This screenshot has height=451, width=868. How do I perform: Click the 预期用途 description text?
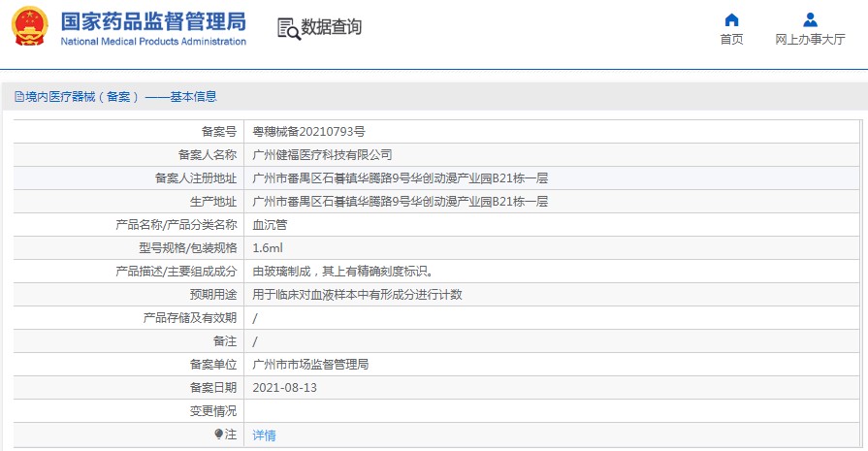click(x=357, y=295)
